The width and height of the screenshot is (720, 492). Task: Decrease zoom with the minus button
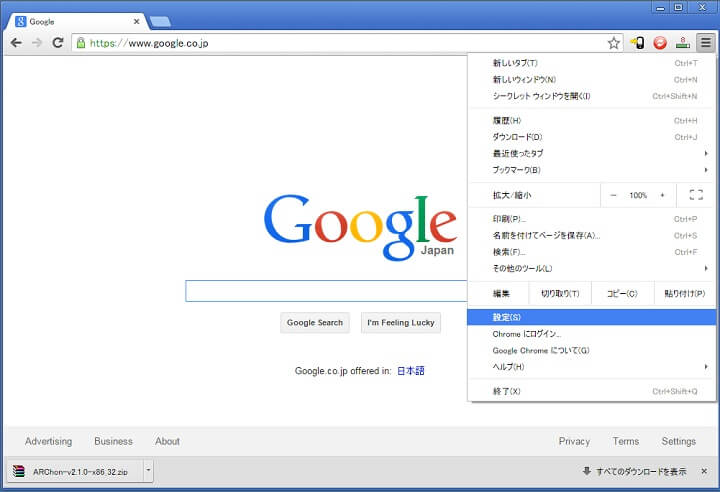point(613,195)
